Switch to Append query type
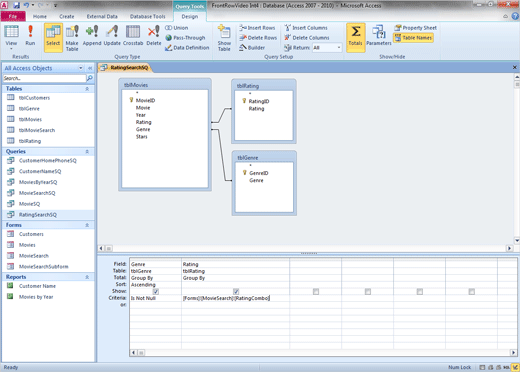Screen dimensions: 520x372 92,36
